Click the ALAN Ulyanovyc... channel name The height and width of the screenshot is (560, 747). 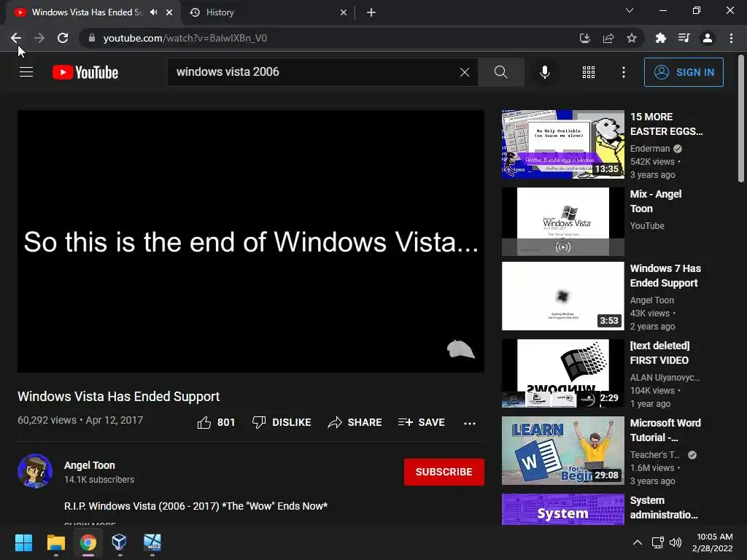[x=665, y=378]
